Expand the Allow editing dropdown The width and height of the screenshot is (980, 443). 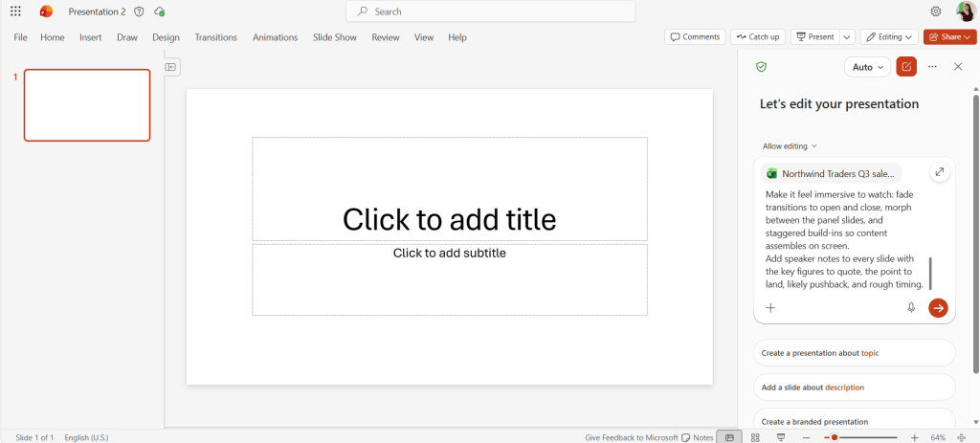(790, 146)
